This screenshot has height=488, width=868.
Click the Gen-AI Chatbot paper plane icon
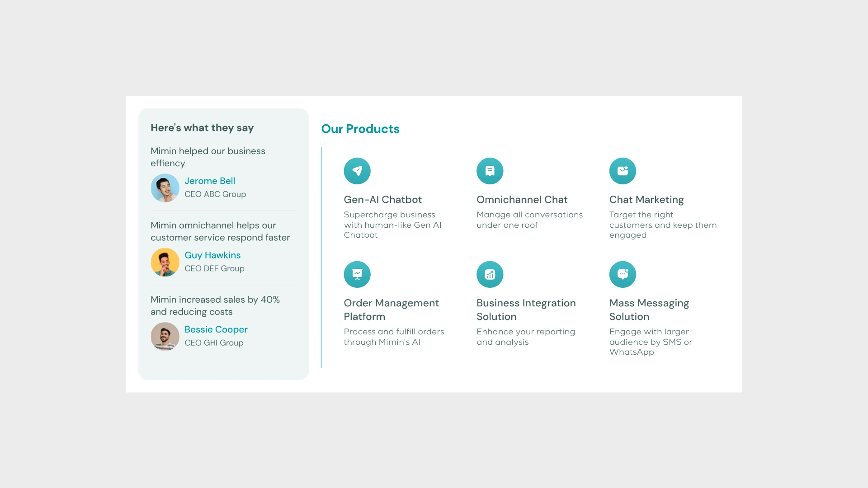tap(357, 171)
